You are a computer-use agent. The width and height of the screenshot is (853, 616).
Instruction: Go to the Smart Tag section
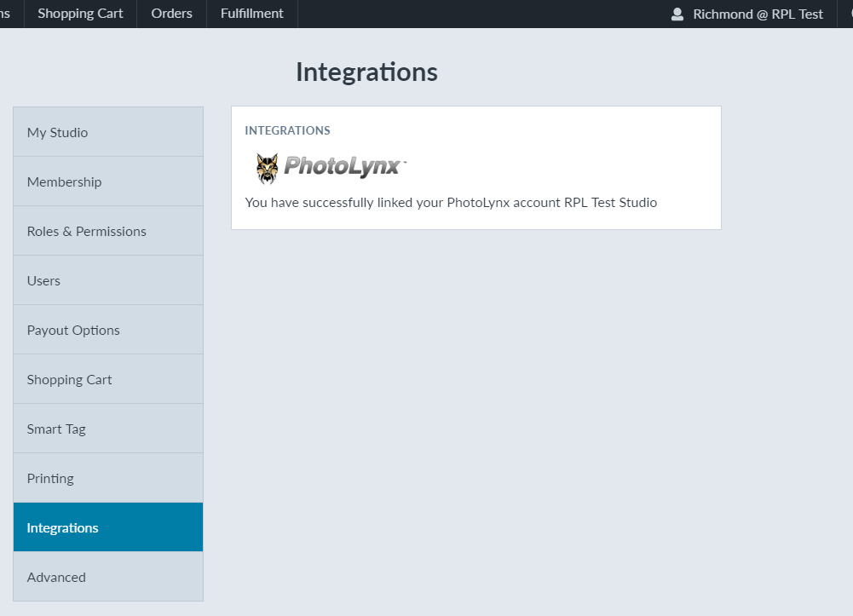pyautogui.click(x=108, y=429)
